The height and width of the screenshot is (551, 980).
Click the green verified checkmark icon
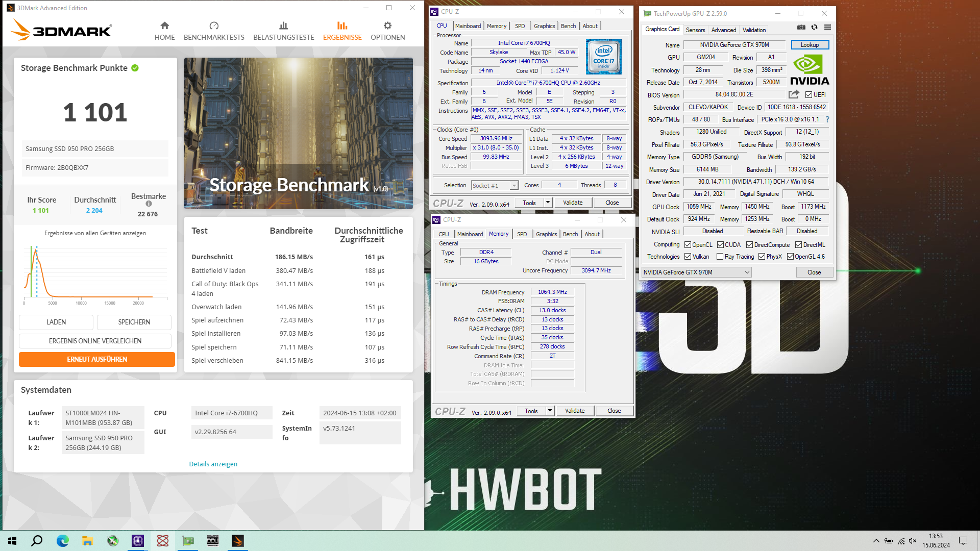pyautogui.click(x=135, y=68)
